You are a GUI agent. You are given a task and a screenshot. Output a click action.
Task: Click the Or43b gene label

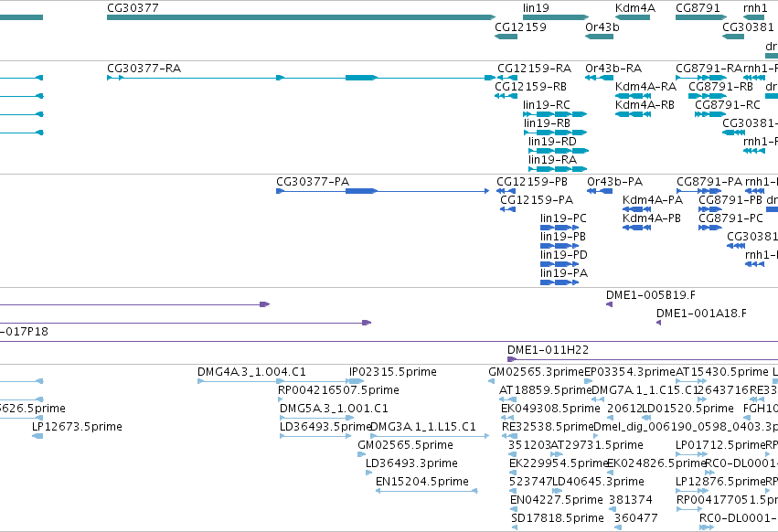602,27
